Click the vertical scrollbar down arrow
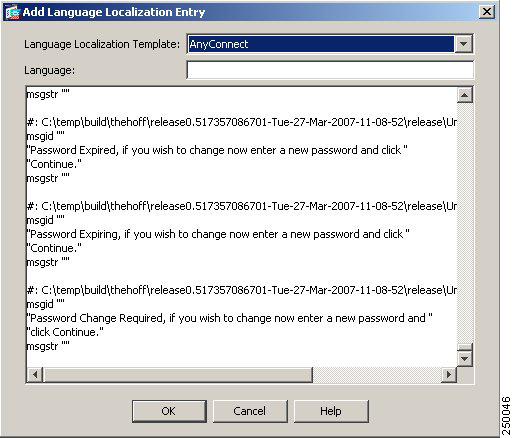This screenshot has width=513, height=438. [x=464, y=359]
